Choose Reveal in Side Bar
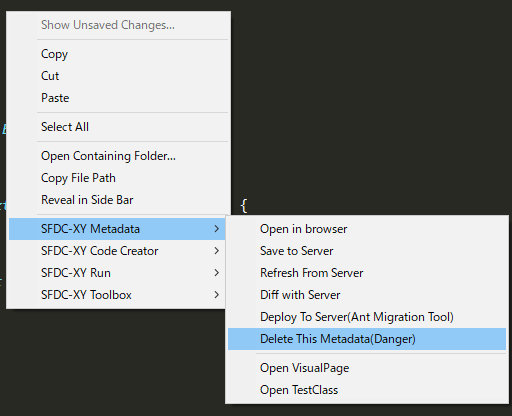The width and height of the screenshot is (512, 416). tap(118, 200)
